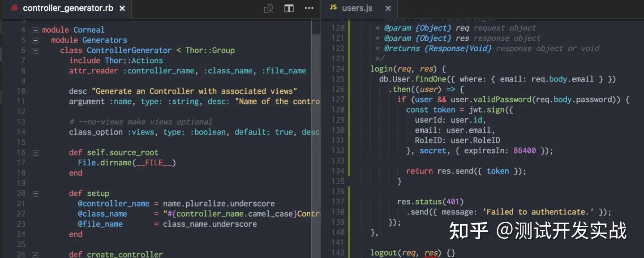Close the users.js tab
Screen dimensions: 644x258
tap(388, 8)
